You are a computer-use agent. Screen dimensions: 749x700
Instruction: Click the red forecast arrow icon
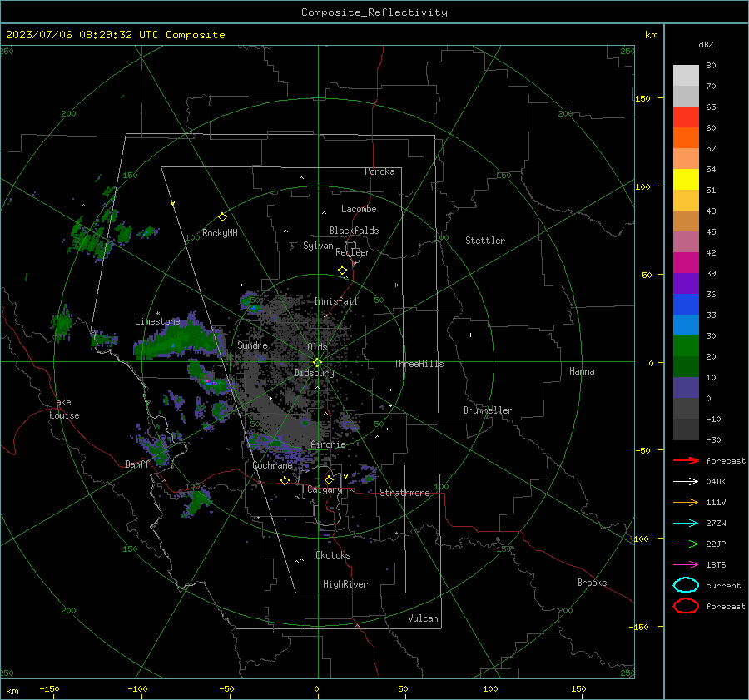tap(686, 460)
